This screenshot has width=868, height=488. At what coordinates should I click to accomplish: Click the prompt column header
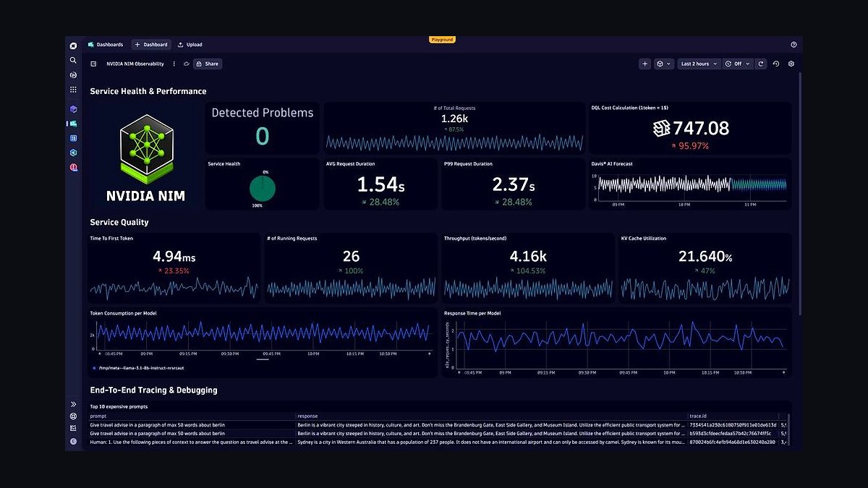click(98, 416)
